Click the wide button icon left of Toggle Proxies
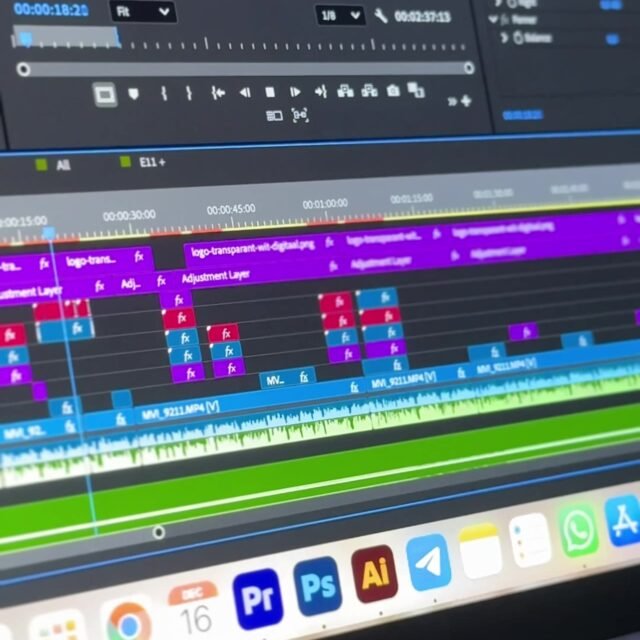 274,116
